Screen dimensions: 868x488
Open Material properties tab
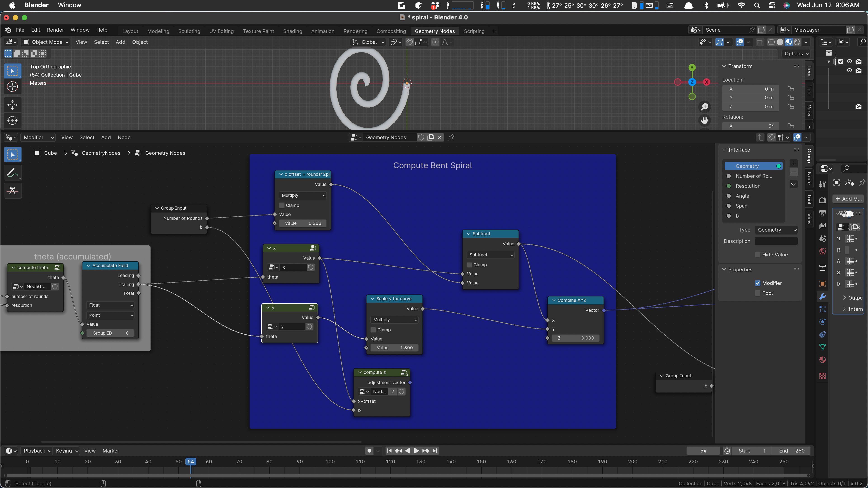click(823, 360)
